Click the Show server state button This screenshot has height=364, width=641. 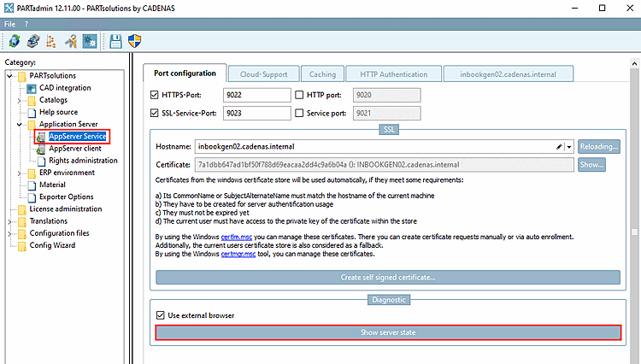388,332
